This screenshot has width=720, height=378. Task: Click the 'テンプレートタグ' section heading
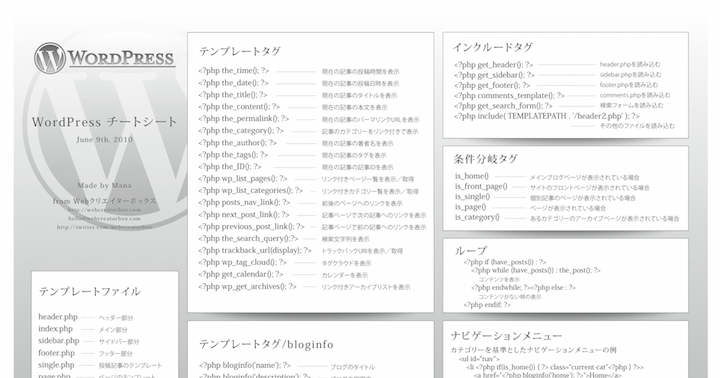[x=240, y=51]
